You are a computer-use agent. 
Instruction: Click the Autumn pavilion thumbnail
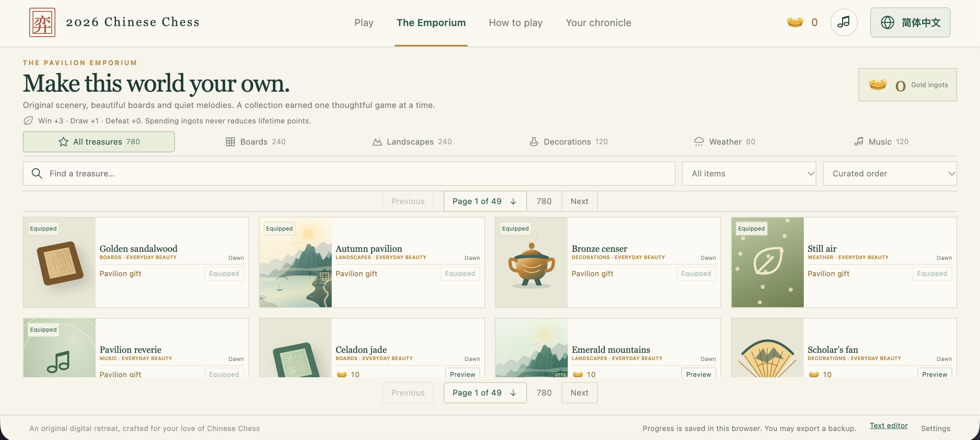point(295,262)
